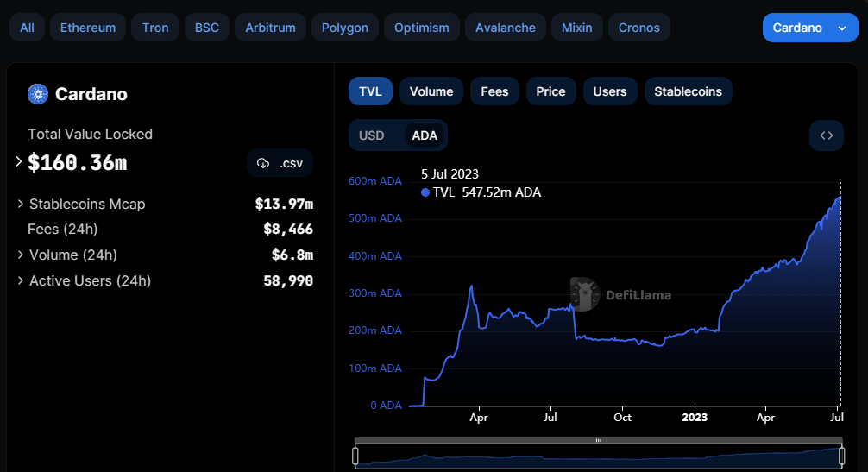This screenshot has width=868, height=472.
Task: Expand Total Value Locked breakdown chevron
Action: pos(18,161)
